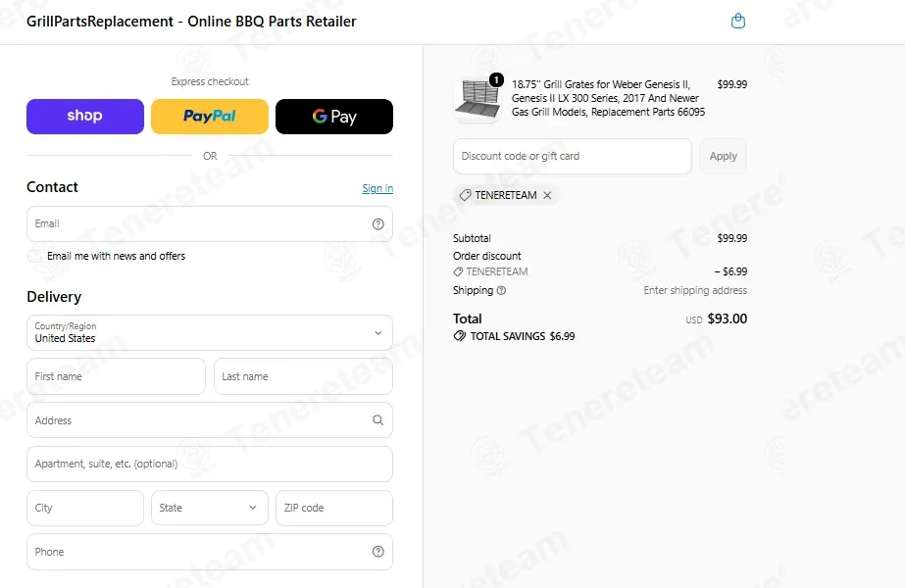Pay with the Shop Pay button
Image resolution: width=905 pixels, height=588 pixels.
pos(85,116)
